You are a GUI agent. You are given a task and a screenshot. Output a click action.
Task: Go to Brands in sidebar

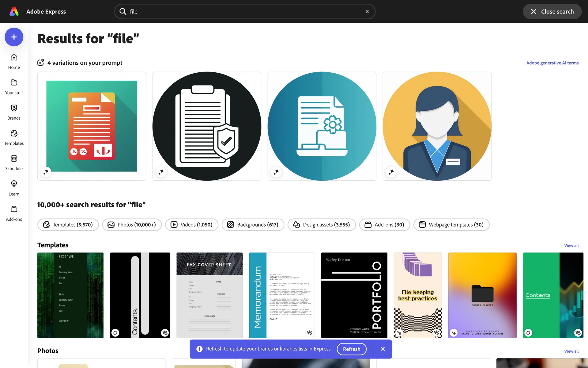pyautogui.click(x=14, y=112)
